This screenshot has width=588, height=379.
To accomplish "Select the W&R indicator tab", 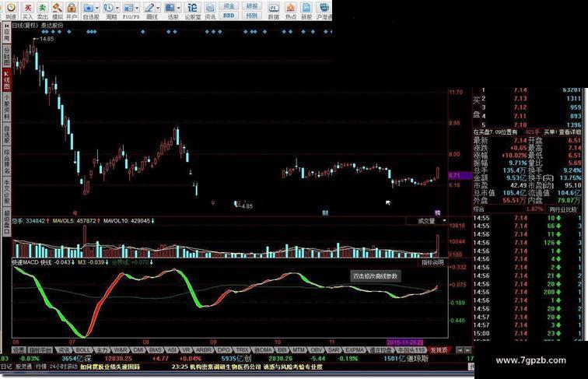I will (x=121, y=349).
